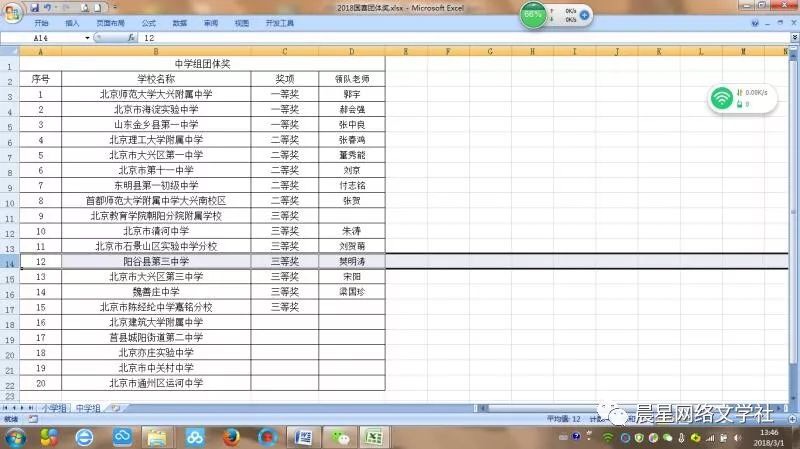Click the Save icon in quick access toolbar
Screen dimensions: 800x449
pos(33,7)
